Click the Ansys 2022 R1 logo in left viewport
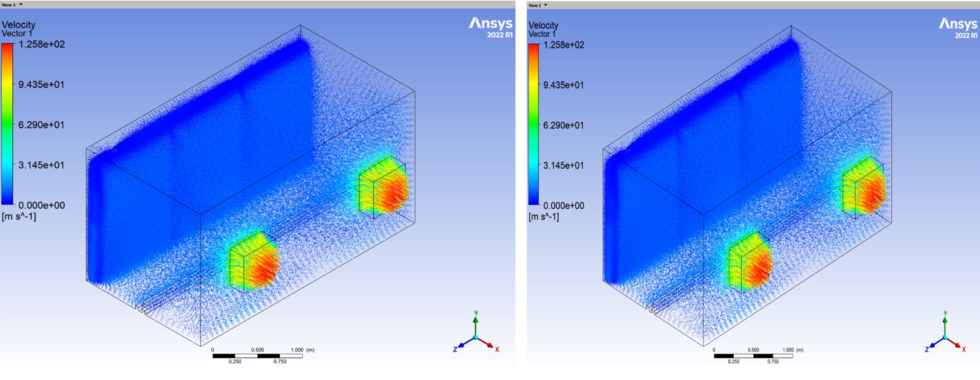Image resolution: width=980 pixels, height=380 pixels. click(x=491, y=27)
